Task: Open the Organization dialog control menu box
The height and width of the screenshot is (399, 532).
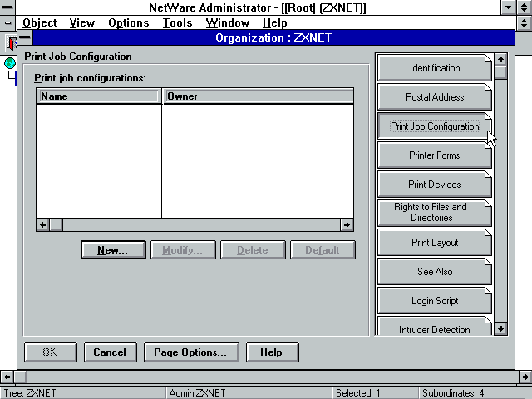Action: [25, 37]
